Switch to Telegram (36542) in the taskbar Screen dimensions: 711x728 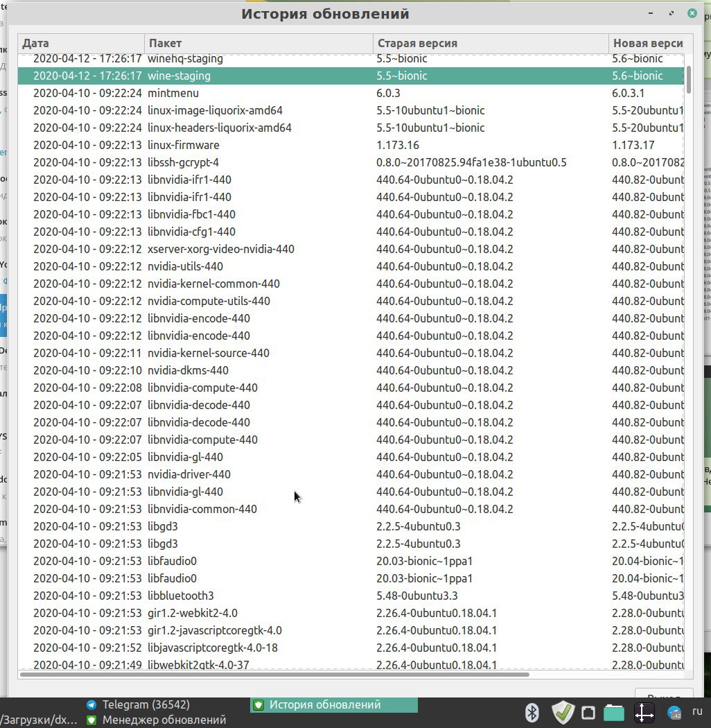tap(139, 704)
